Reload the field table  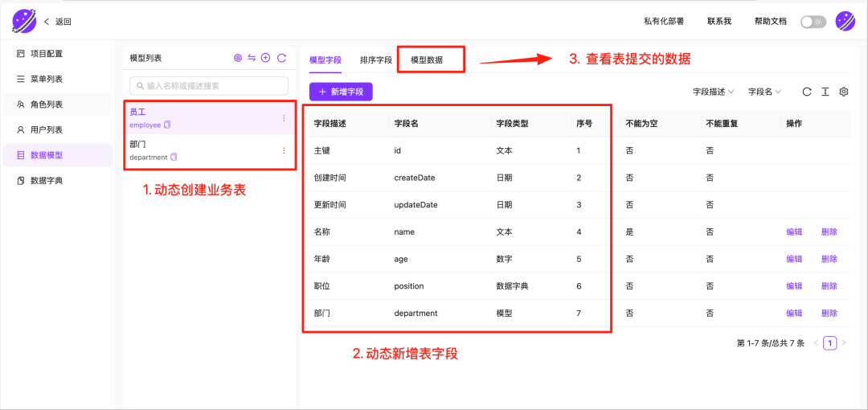807,92
